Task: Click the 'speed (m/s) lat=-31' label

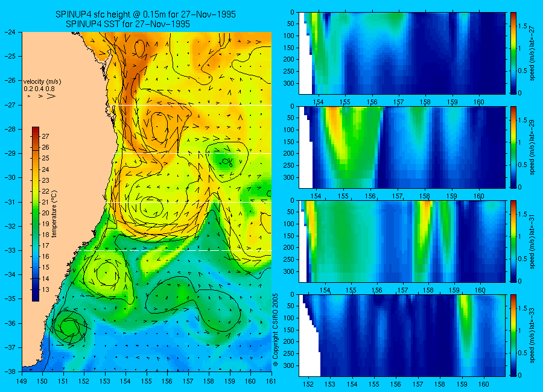Action: (533, 241)
